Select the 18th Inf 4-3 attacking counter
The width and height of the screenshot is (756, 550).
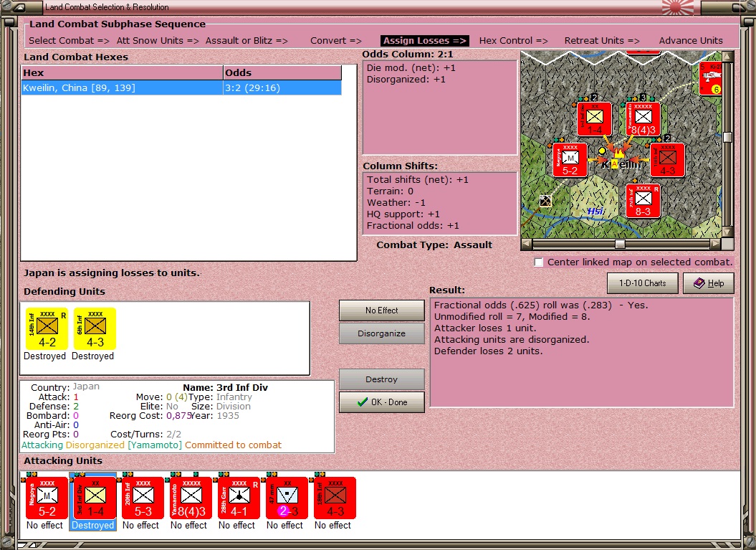pos(335,498)
